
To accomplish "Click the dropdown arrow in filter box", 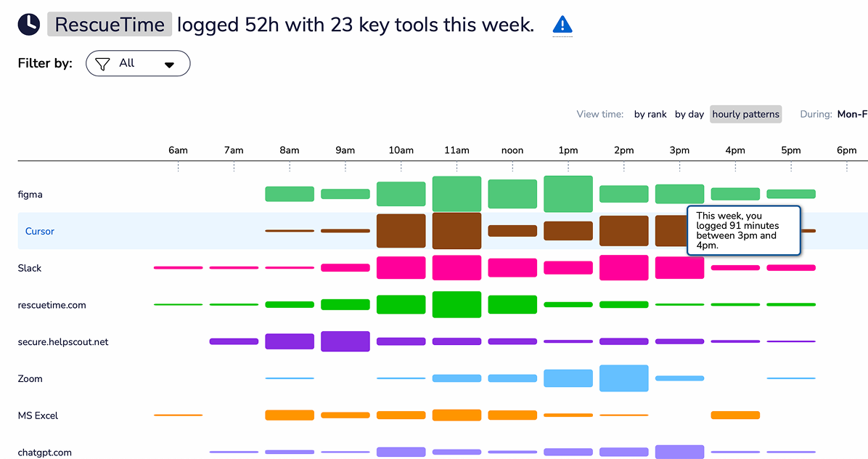I will [x=169, y=65].
